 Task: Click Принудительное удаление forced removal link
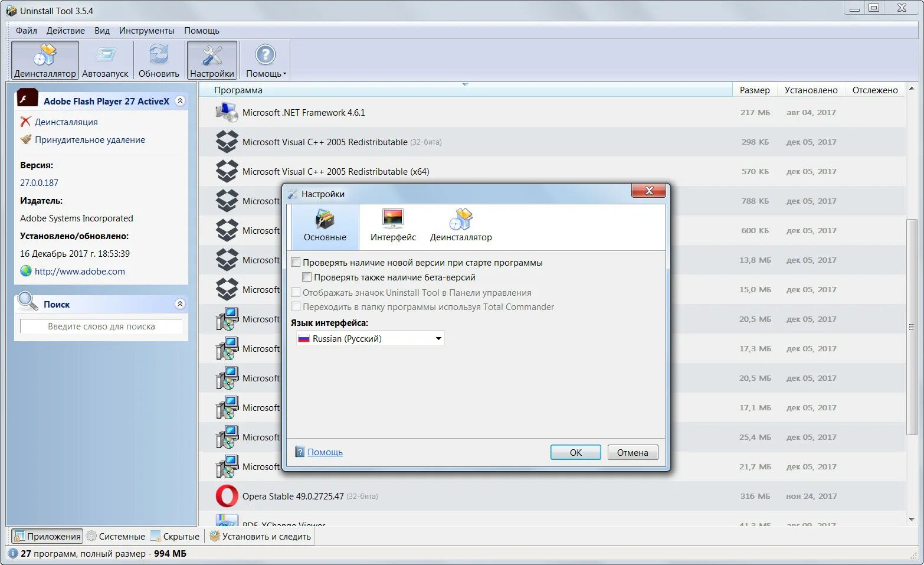[90, 139]
